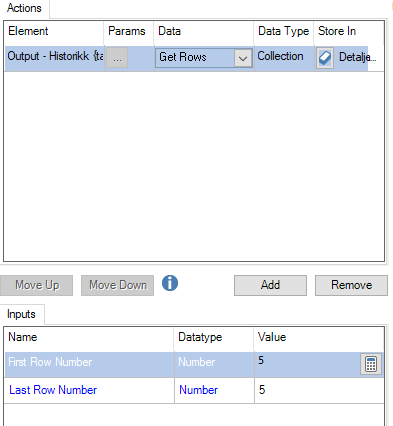Select the Output - Historikk element cell

[x=54, y=58]
